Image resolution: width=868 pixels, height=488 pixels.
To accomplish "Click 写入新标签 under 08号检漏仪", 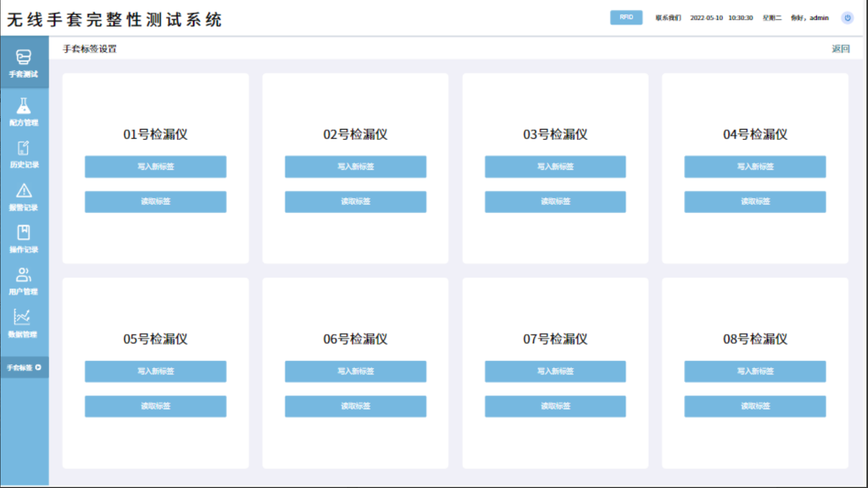I will (x=755, y=371).
